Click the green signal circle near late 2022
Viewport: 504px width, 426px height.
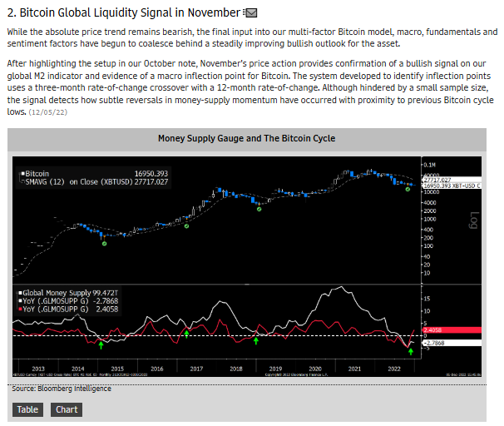coord(408,190)
